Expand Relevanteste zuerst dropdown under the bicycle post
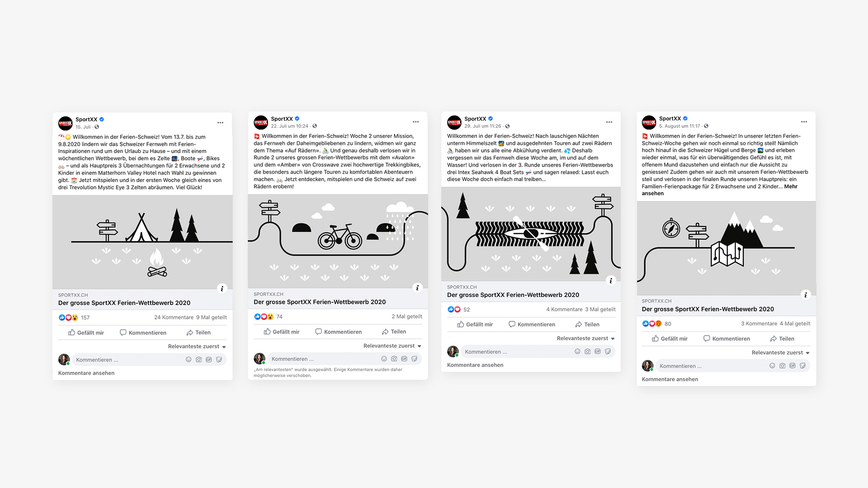Viewport: 868px width, 488px height. click(392, 346)
